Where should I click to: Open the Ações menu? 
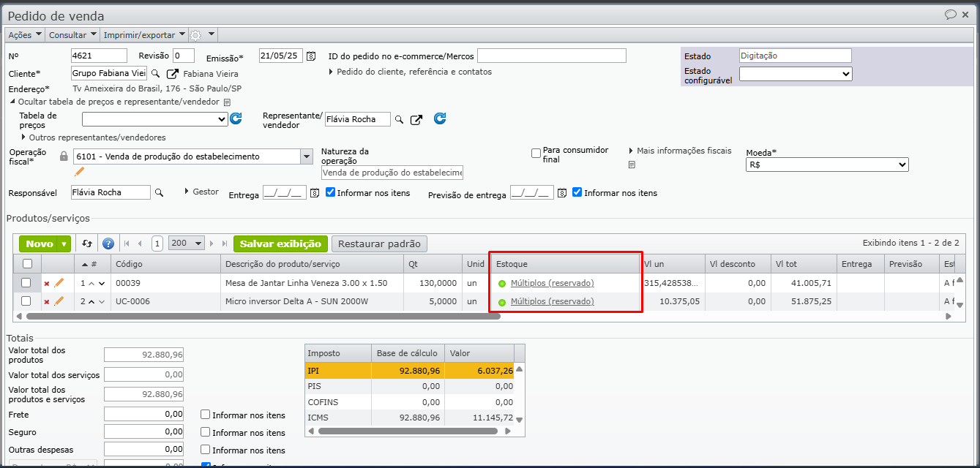point(24,34)
